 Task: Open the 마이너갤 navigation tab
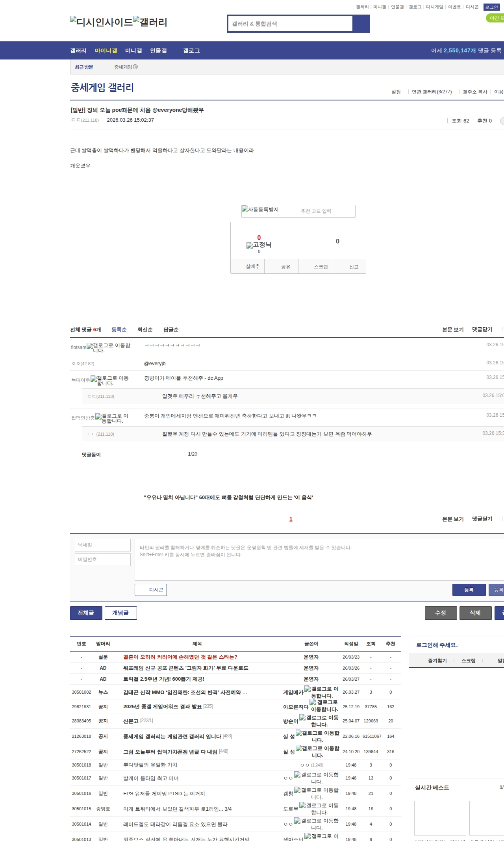(106, 50)
